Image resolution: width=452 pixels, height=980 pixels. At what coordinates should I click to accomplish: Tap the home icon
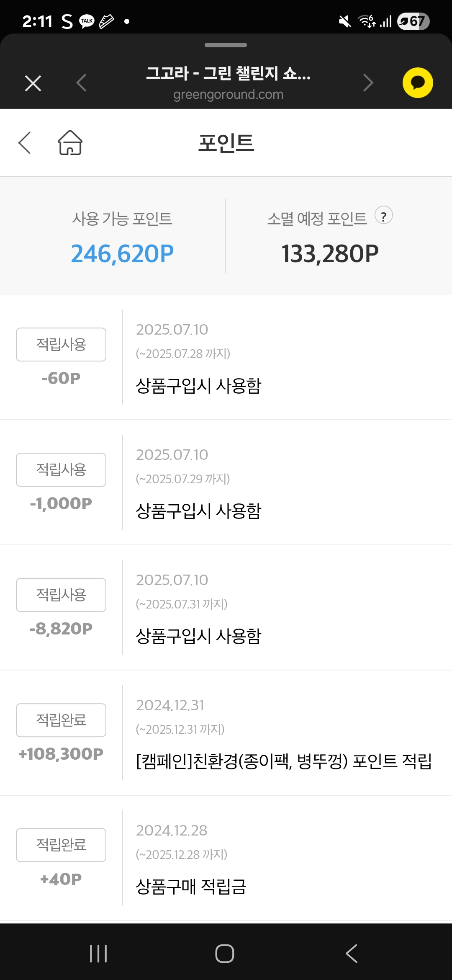tap(70, 143)
